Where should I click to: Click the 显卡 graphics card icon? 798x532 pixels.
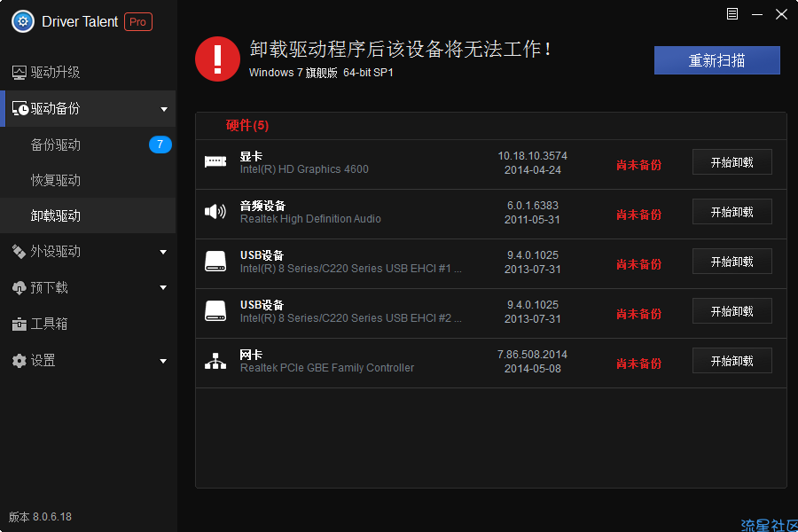point(215,162)
